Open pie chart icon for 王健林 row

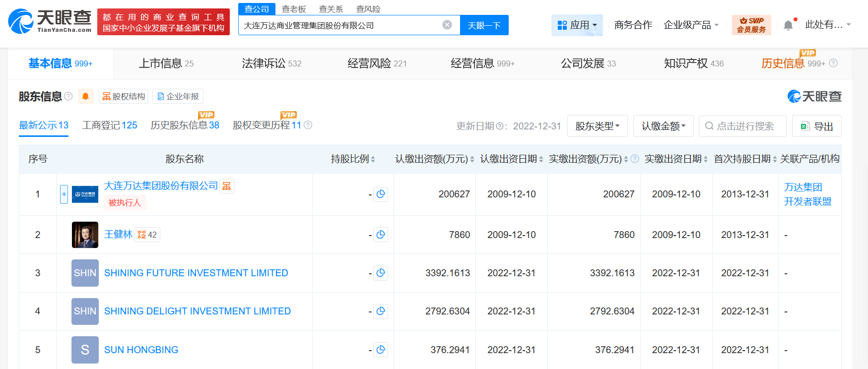pyautogui.click(x=381, y=235)
